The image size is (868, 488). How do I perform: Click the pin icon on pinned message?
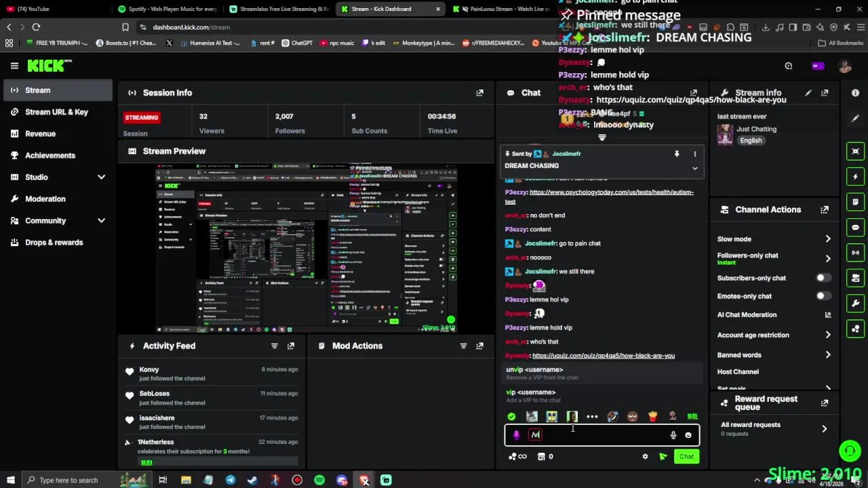676,155
